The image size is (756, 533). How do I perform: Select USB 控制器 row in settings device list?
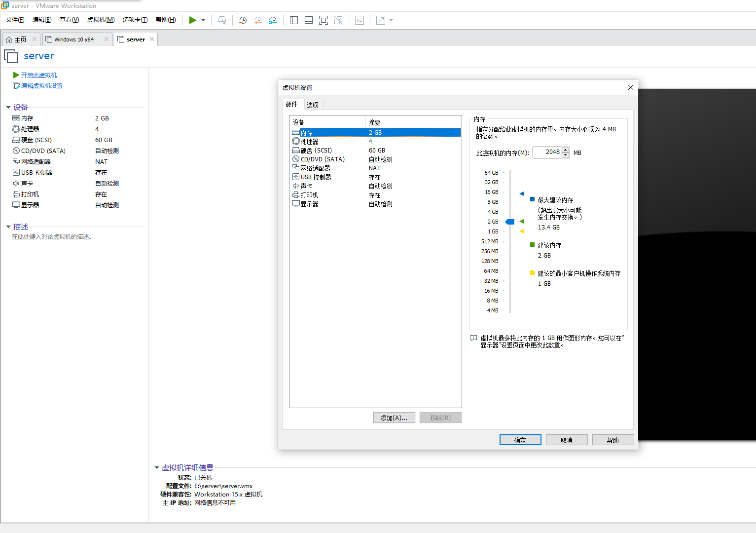376,177
